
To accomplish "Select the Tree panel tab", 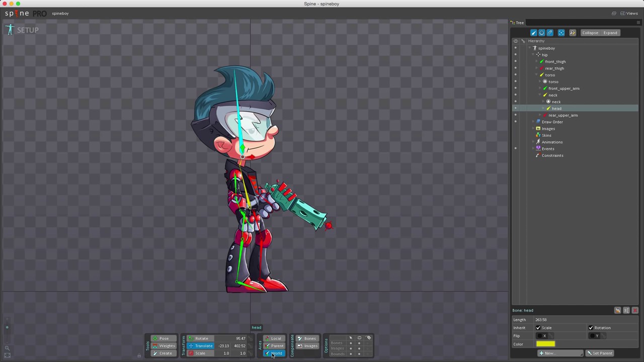I will click(x=518, y=23).
